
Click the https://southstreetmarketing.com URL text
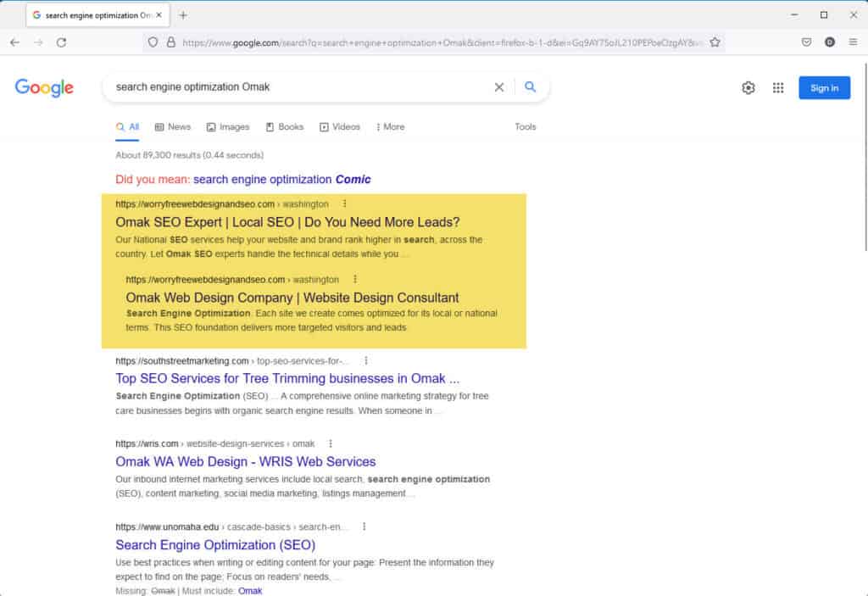pos(182,361)
